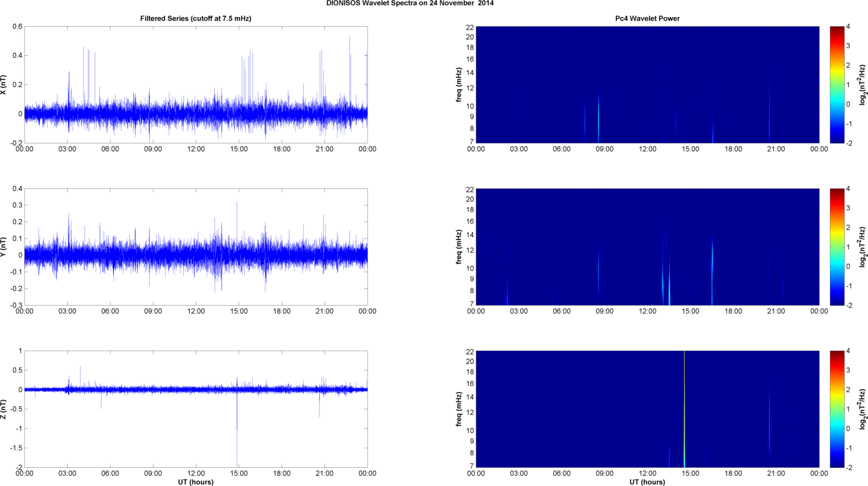
Task: Click the '22' frequency tick of the top spectrum
Action: click(470, 27)
